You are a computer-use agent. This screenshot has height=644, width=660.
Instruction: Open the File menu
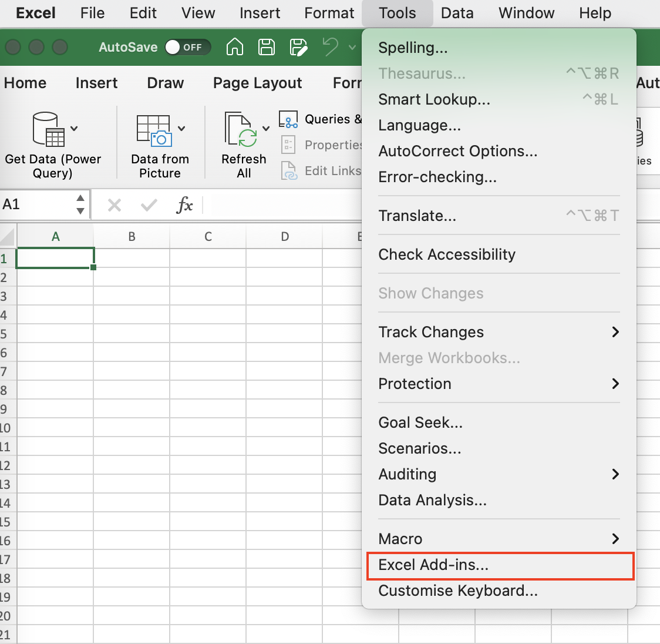(93, 13)
